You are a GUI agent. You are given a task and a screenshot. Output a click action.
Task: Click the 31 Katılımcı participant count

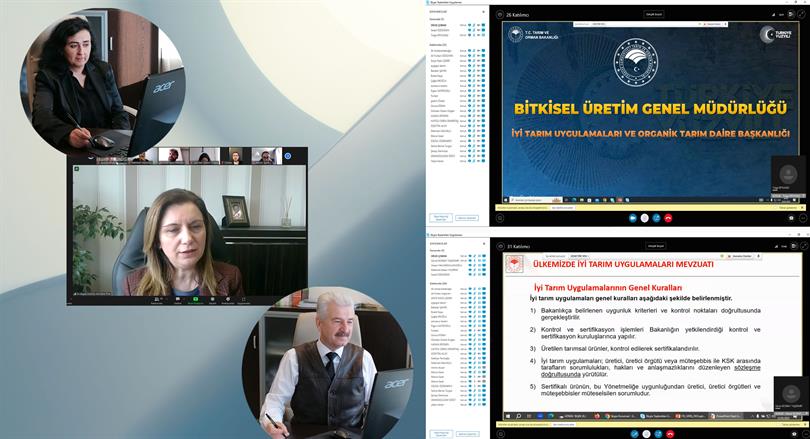[x=519, y=247]
